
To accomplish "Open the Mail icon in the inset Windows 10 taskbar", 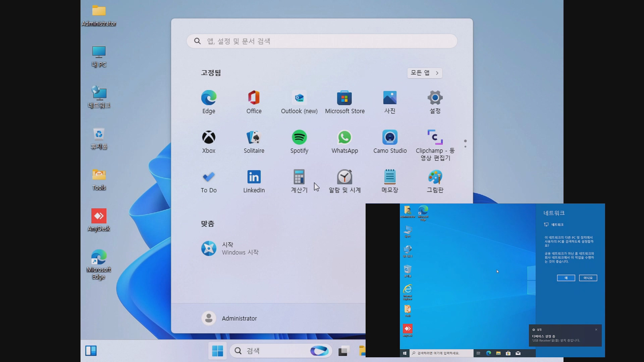I will pyautogui.click(x=518, y=353).
